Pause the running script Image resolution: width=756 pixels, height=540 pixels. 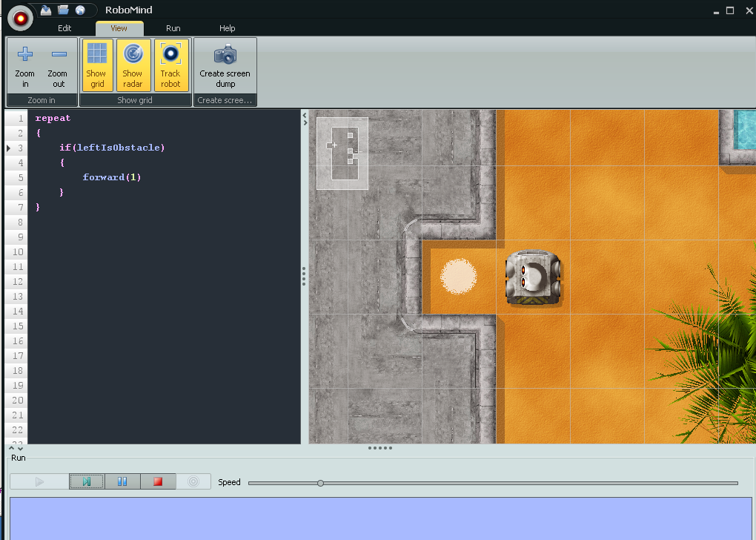click(x=122, y=481)
